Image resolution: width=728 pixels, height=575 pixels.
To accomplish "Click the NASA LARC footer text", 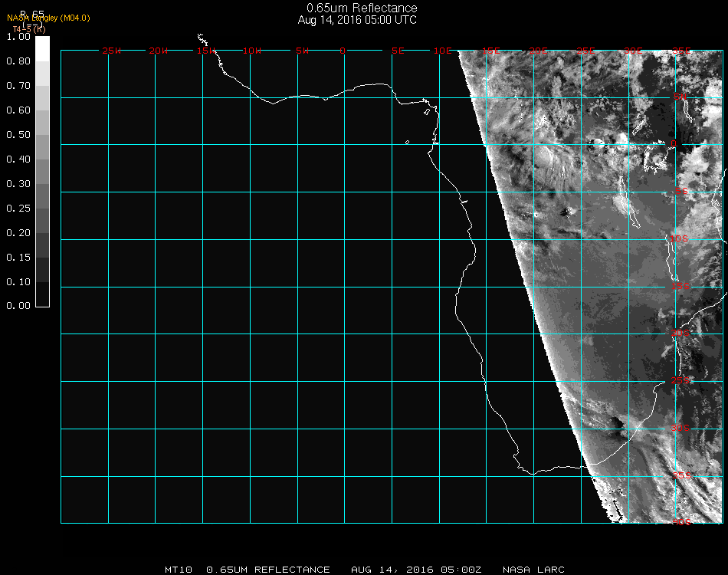I will click(533, 570).
